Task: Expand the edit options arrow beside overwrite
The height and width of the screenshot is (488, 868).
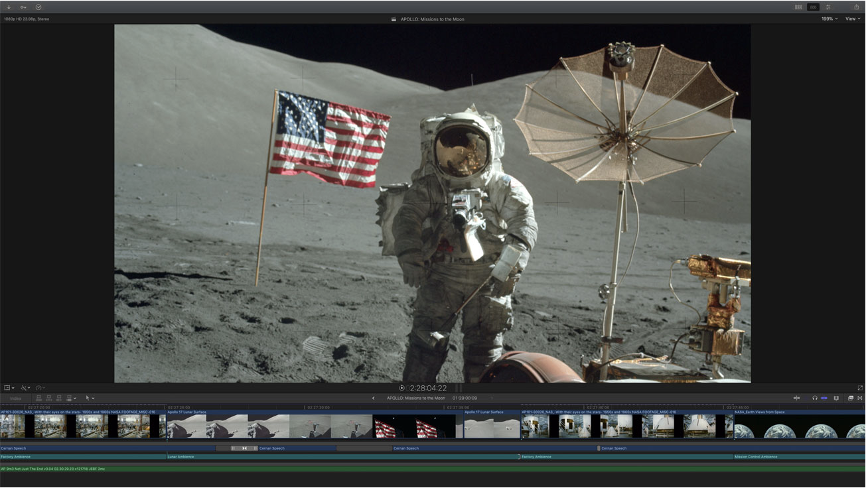Action: pos(75,398)
